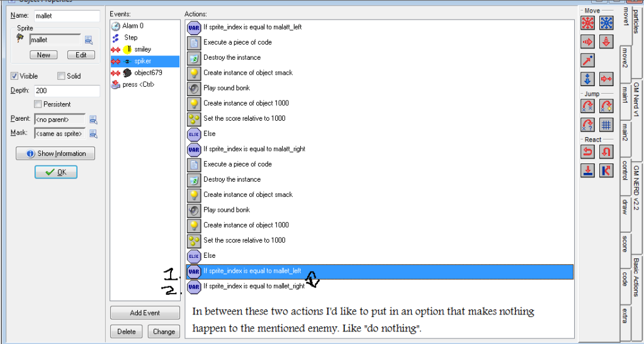Click the Show Information button
Image resolution: width=644 pixels, height=344 pixels.
tap(55, 153)
